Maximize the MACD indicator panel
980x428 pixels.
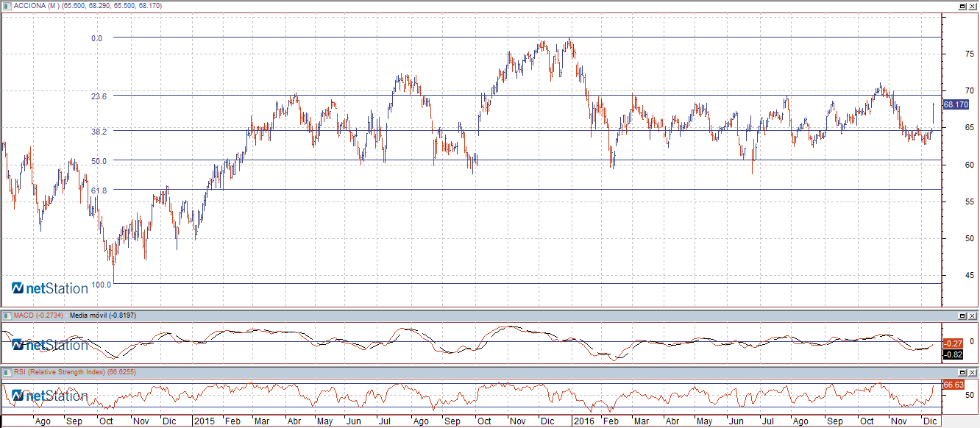(x=962, y=315)
